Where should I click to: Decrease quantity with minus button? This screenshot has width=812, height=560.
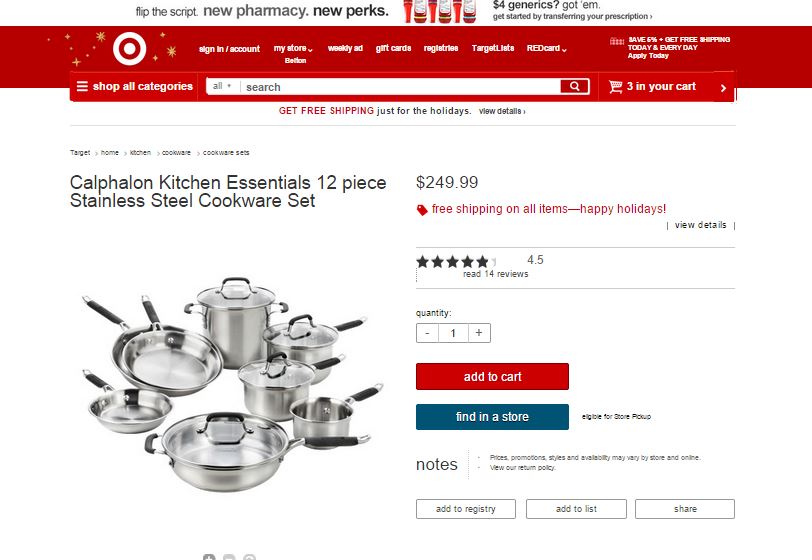[x=427, y=333]
